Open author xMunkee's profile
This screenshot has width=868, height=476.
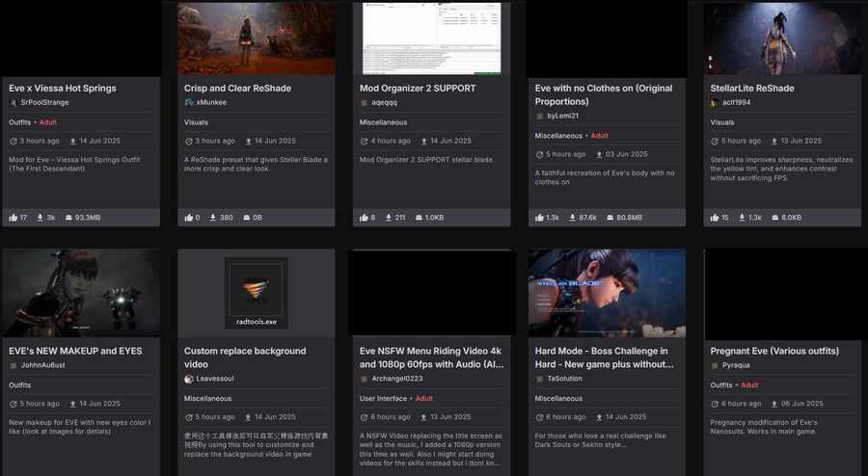[211, 102]
